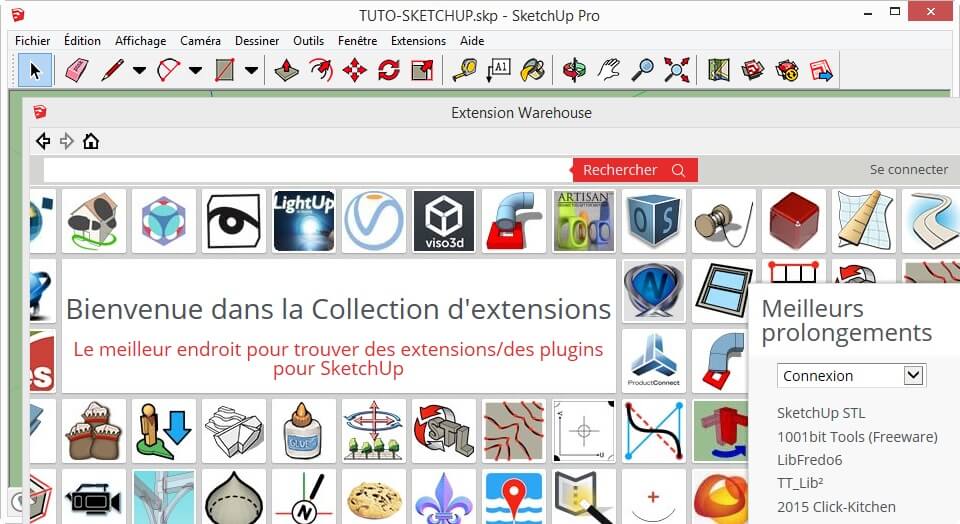
Task: Open the Add Location map tool
Action: point(719,70)
